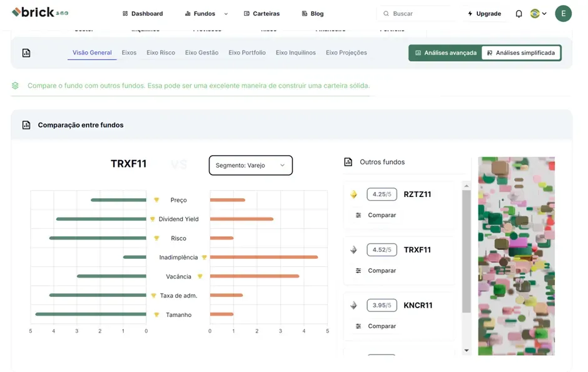
Task: Click the gold rank badge for RZTZ11
Action: point(353,194)
